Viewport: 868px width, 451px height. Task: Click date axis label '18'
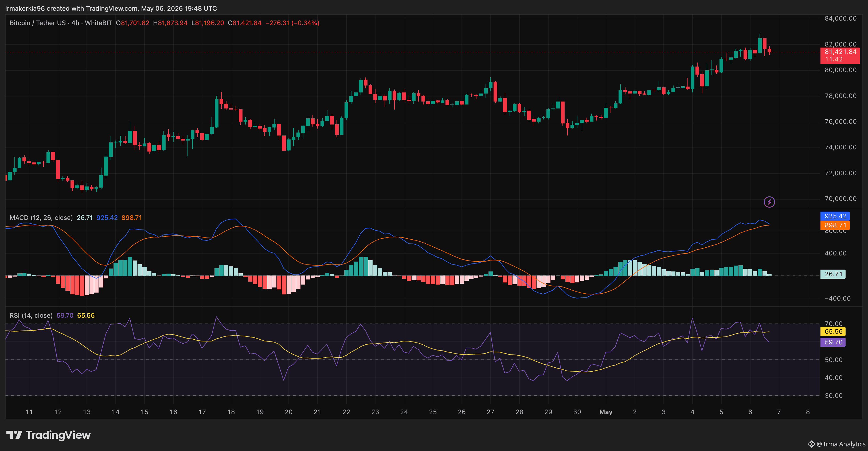click(231, 412)
